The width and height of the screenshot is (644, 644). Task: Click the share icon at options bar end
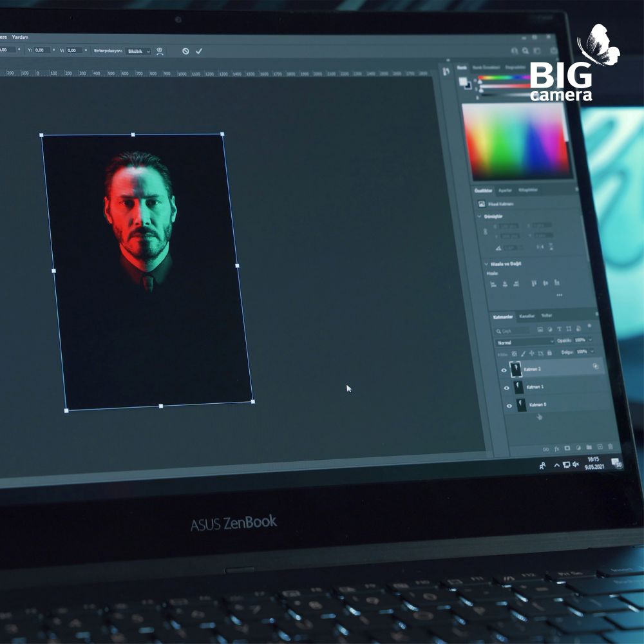click(x=554, y=50)
